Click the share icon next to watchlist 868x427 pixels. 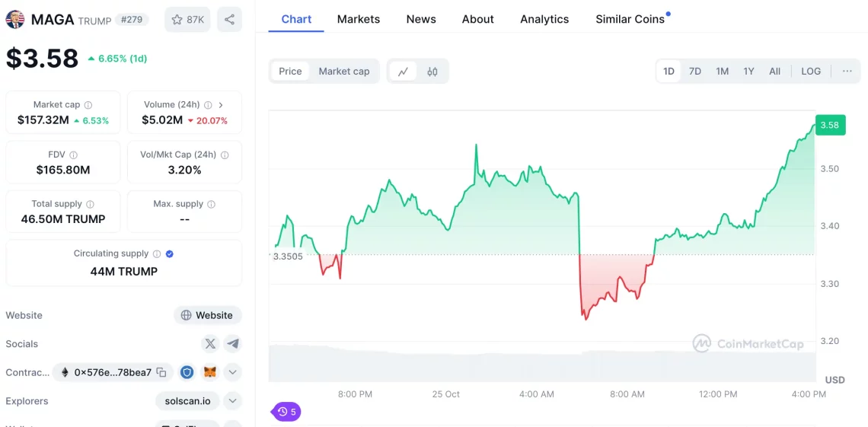[229, 20]
